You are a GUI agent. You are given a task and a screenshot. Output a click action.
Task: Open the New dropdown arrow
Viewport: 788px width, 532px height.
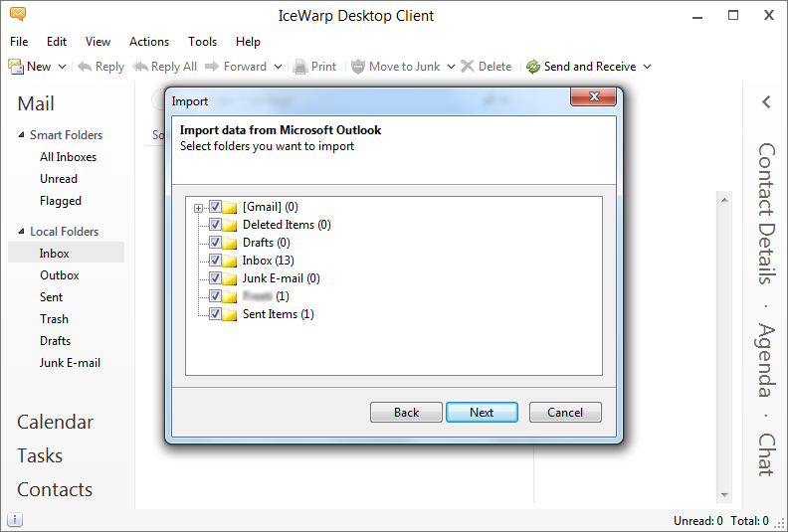click(x=62, y=67)
